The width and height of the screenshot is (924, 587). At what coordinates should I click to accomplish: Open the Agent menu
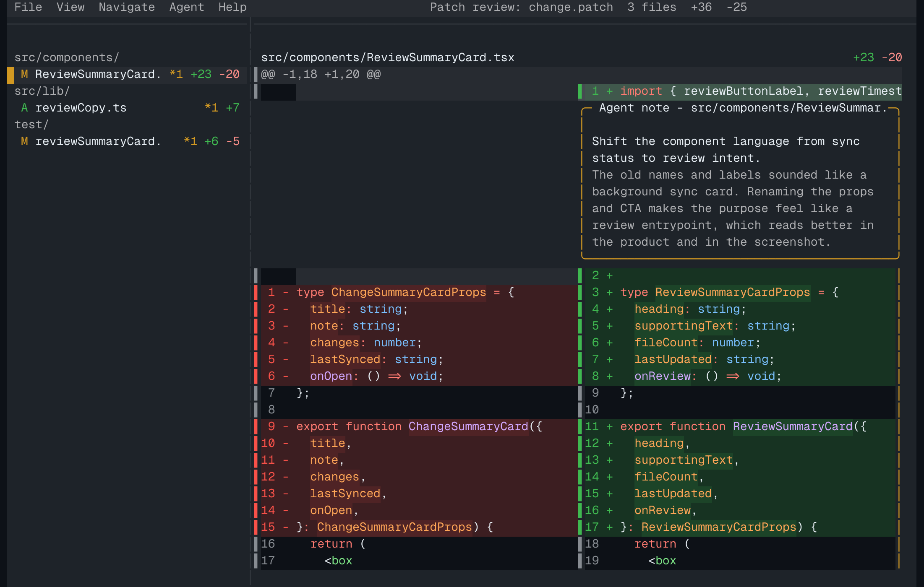tap(187, 7)
